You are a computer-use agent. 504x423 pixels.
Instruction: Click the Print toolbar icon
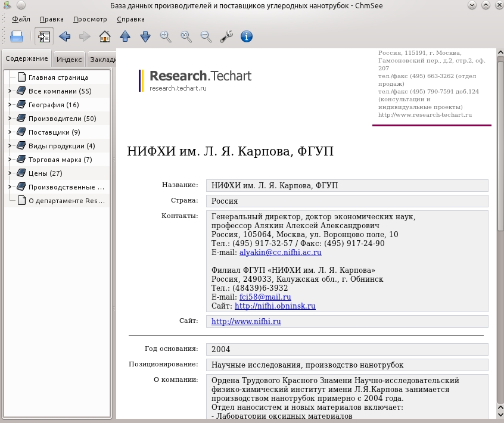pyautogui.click(x=17, y=36)
